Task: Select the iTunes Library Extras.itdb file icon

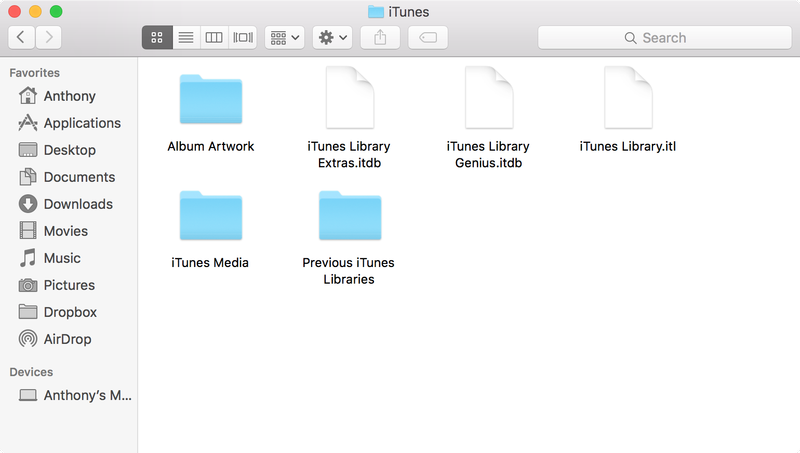Action: (350, 97)
